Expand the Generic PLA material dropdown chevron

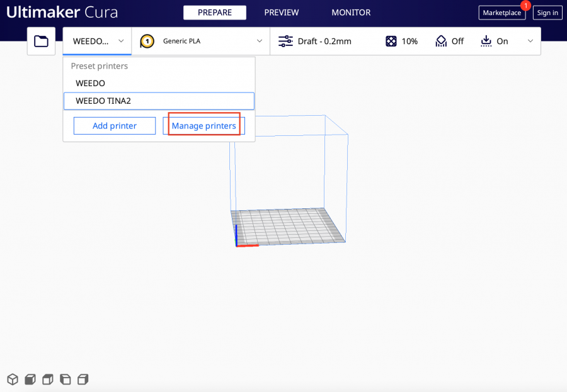(x=260, y=41)
